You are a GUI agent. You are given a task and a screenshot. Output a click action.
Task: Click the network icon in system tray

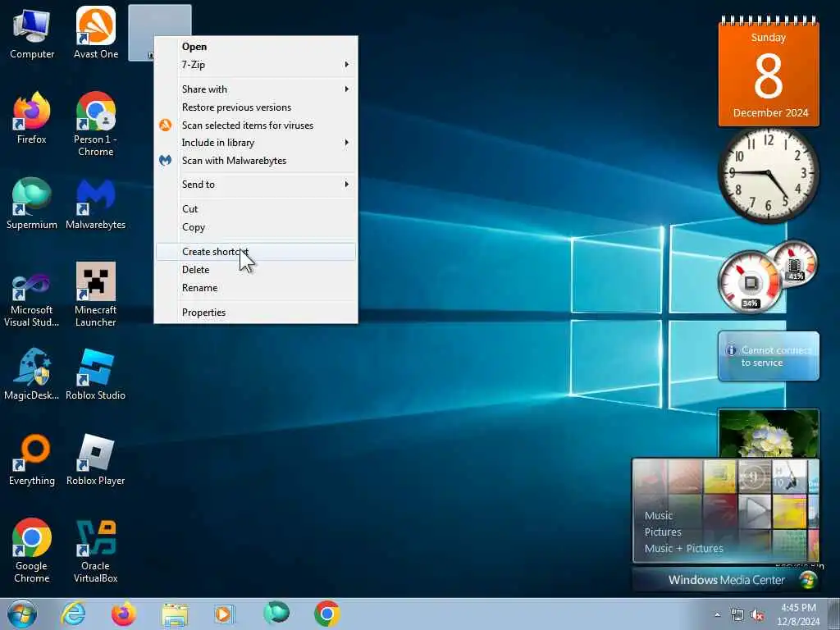click(737, 615)
